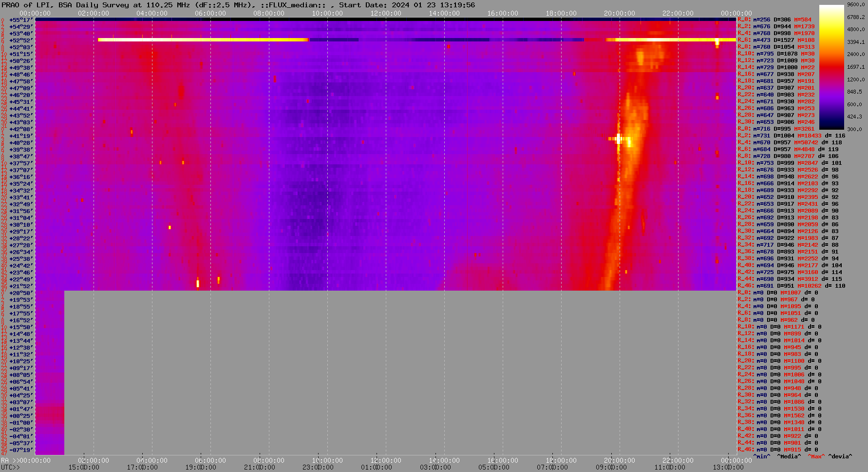Click the '+15°50'' declination label
This screenshot has width=868, height=472.
21,327
